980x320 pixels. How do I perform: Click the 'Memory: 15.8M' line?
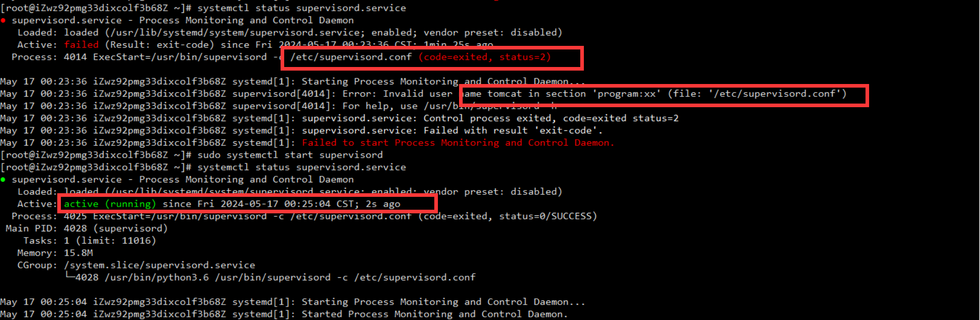pyautogui.click(x=55, y=253)
